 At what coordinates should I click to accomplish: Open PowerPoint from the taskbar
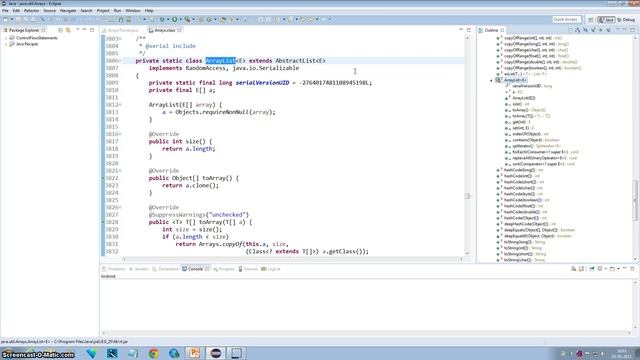[194, 353]
